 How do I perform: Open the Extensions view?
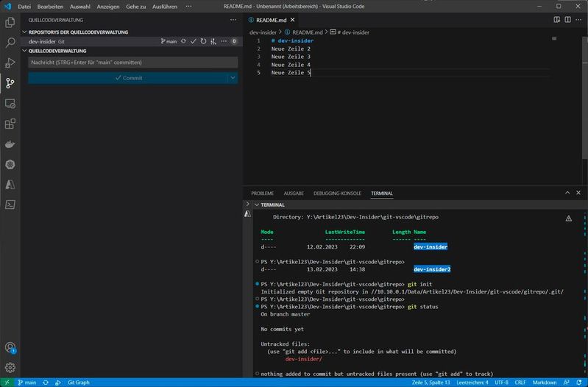[x=10, y=124]
